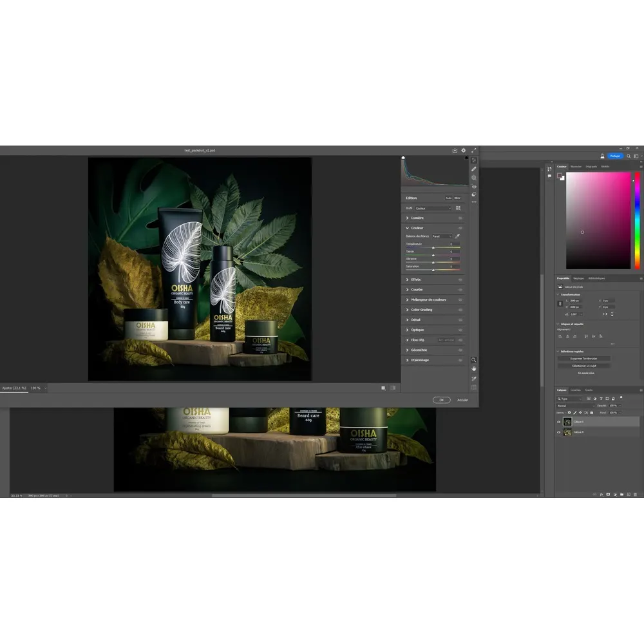Toggle visibility of Effets panel edits
Screen dimensions: 644x644
[x=460, y=279]
